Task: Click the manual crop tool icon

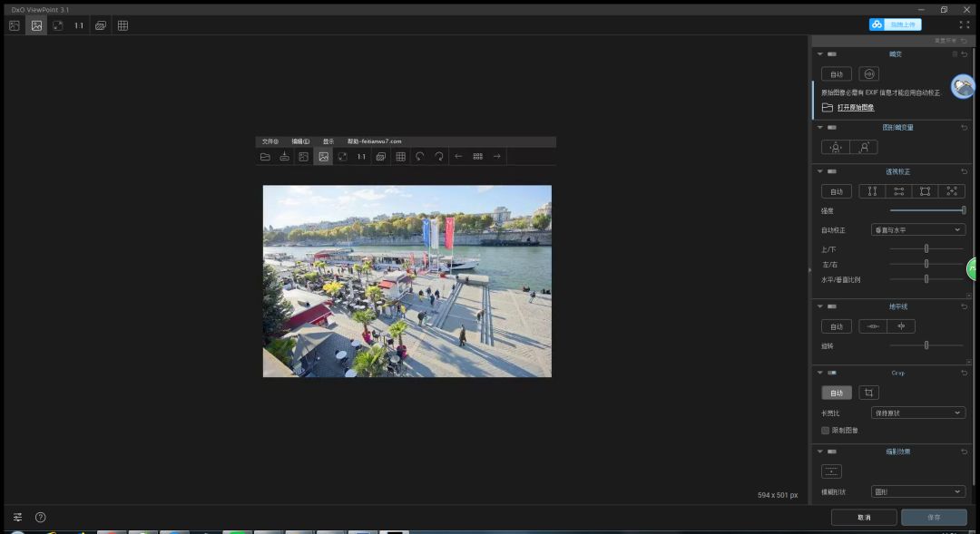Action: (868, 393)
